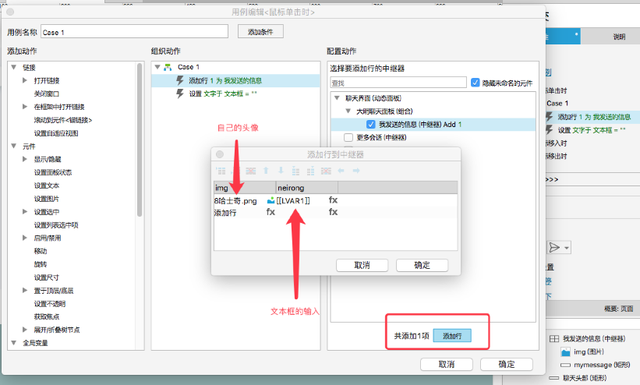Select the 设置面板状态 action
The height and width of the screenshot is (385, 640).
pos(53,172)
